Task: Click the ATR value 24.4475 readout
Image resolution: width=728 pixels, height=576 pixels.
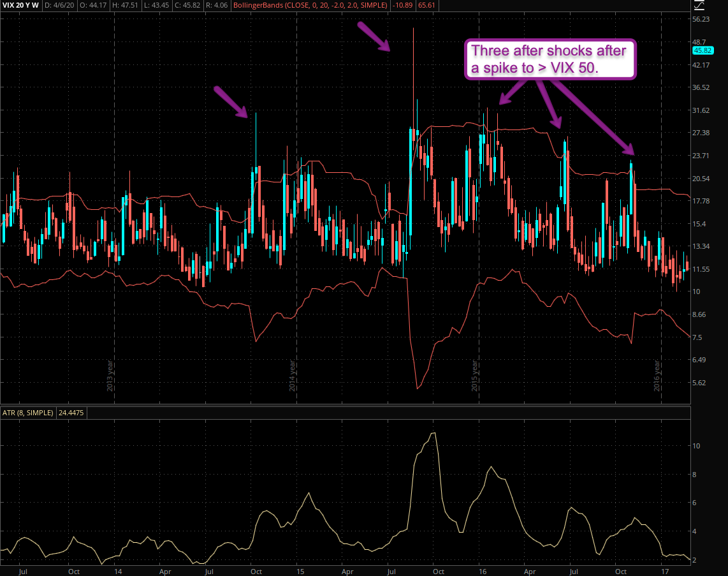Action: pyautogui.click(x=71, y=413)
